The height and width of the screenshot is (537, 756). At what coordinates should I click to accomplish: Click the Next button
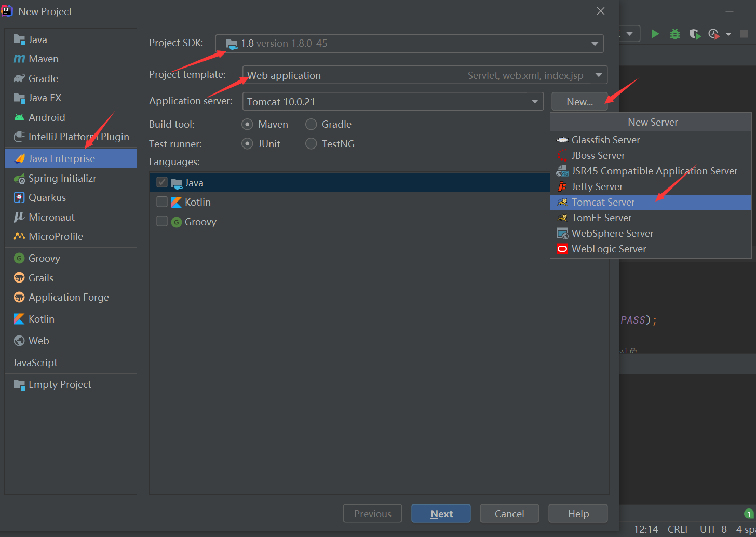[x=441, y=514]
